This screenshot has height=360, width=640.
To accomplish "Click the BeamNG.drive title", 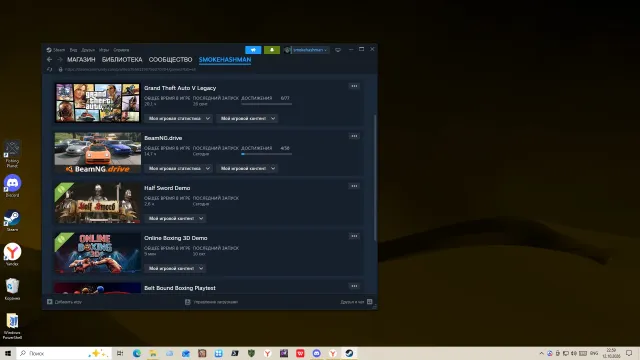I will 163,138.
